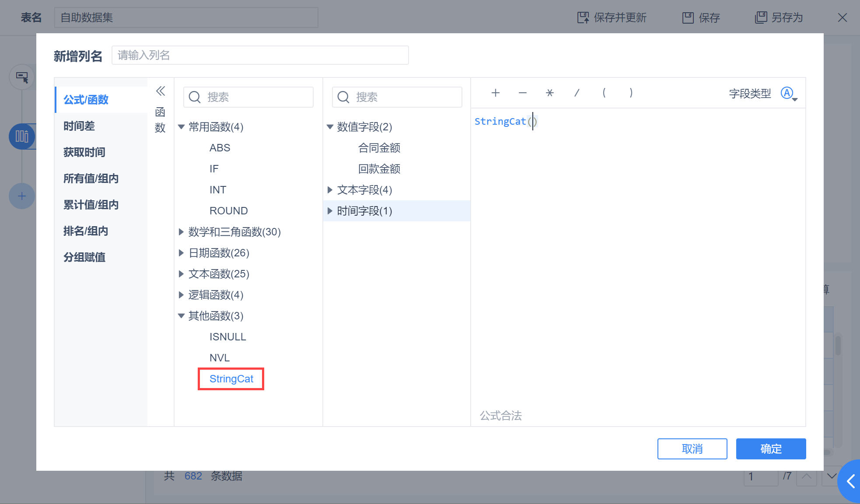Insert the plus operator into formula
This screenshot has width=860, height=504.
[x=495, y=93]
